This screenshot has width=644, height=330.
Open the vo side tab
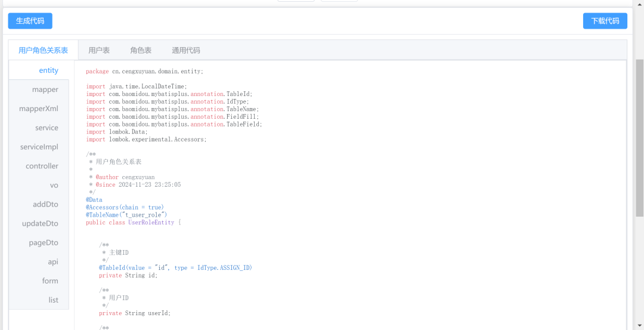54,185
